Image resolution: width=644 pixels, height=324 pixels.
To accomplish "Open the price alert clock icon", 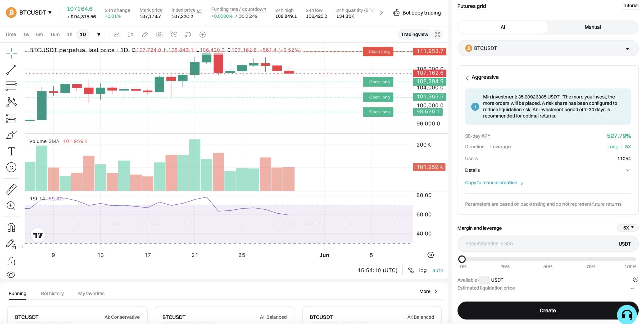I will point(174,34).
